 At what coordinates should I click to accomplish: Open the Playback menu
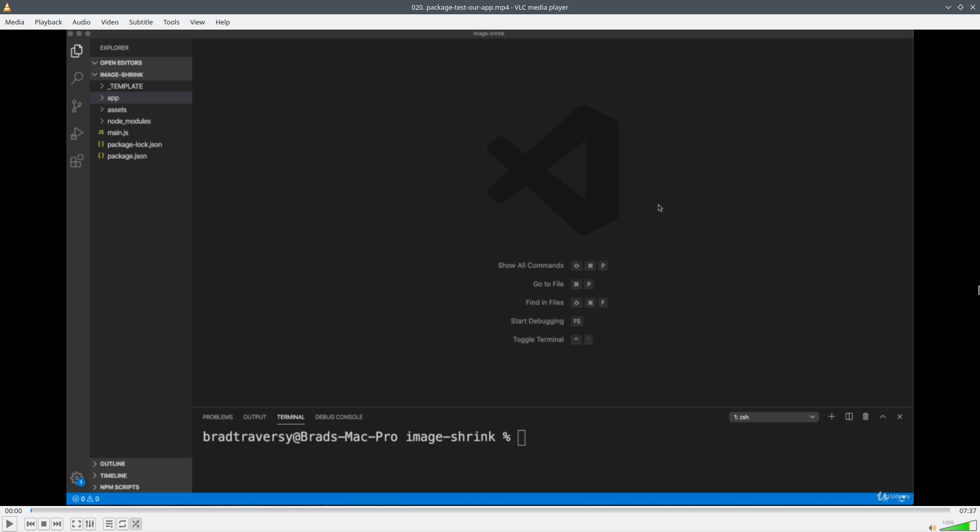click(48, 22)
